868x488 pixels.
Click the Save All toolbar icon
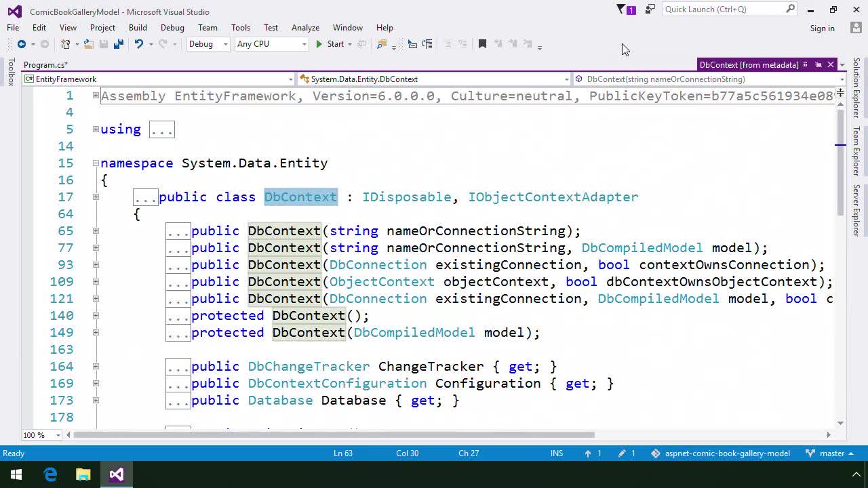click(x=119, y=45)
